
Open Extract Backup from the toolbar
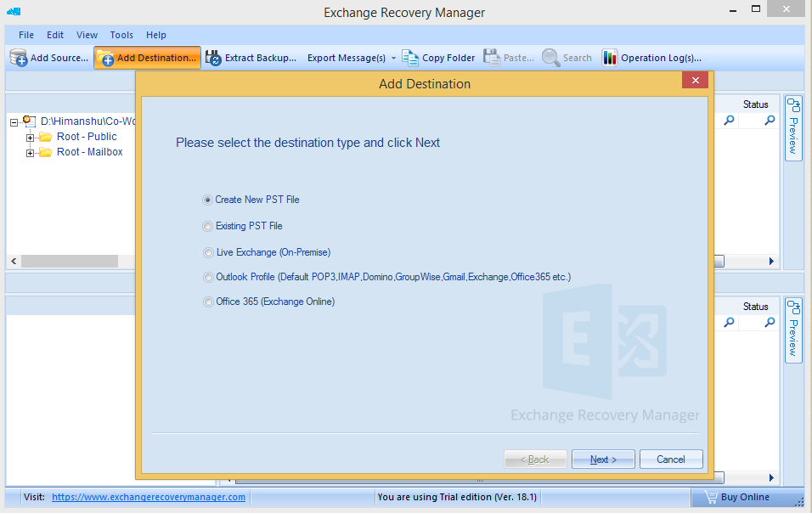pos(251,58)
